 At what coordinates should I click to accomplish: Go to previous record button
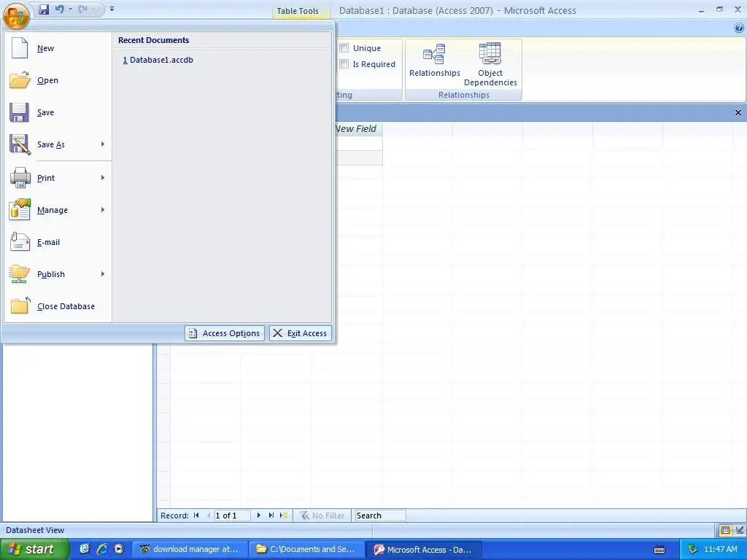(208, 516)
